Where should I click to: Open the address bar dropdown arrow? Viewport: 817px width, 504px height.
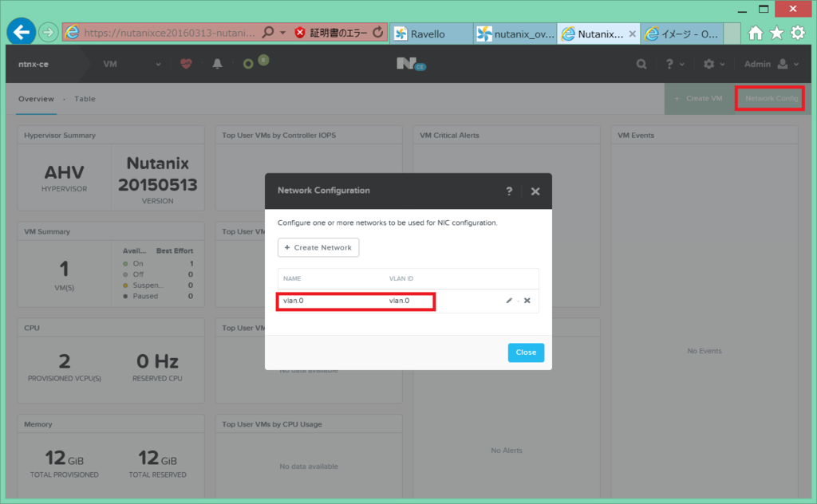[x=283, y=33]
